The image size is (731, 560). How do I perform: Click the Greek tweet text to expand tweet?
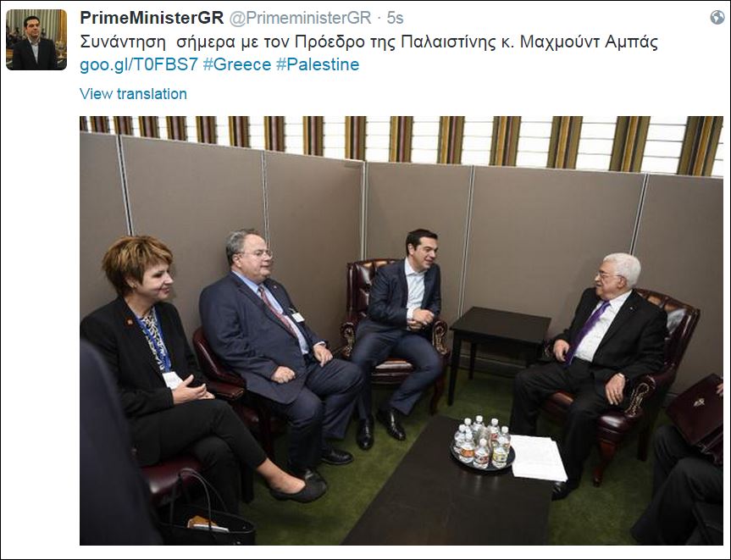[368, 42]
